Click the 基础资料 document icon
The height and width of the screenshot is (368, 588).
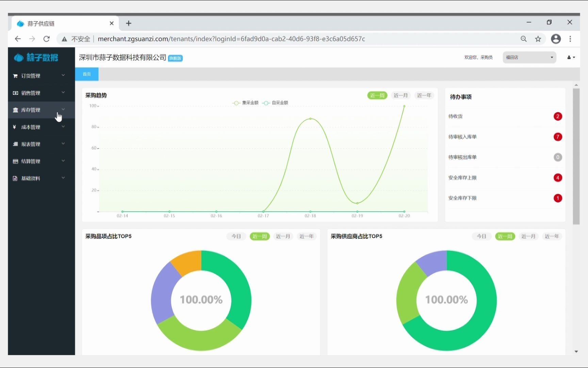point(15,178)
